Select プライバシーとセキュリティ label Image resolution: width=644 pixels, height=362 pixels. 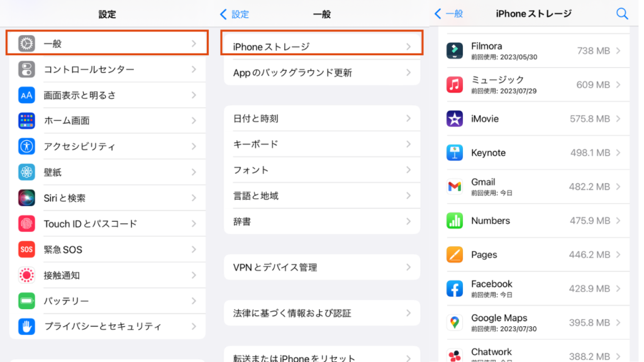(103, 327)
